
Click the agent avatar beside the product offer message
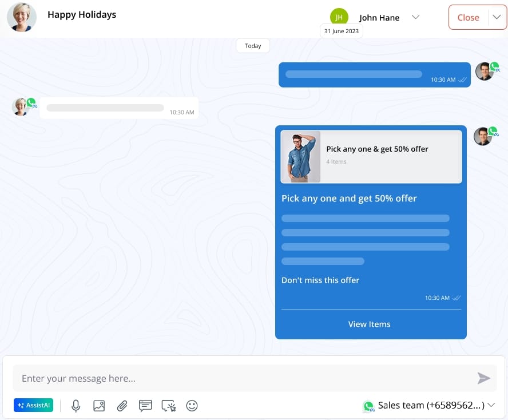pos(483,136)
